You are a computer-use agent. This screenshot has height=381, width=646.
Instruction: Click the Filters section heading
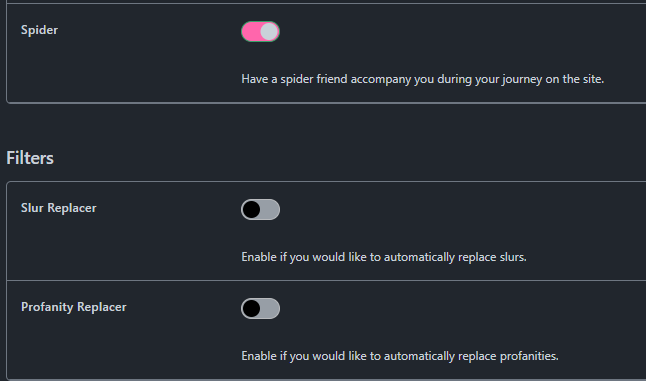click(x=30, y=158)
